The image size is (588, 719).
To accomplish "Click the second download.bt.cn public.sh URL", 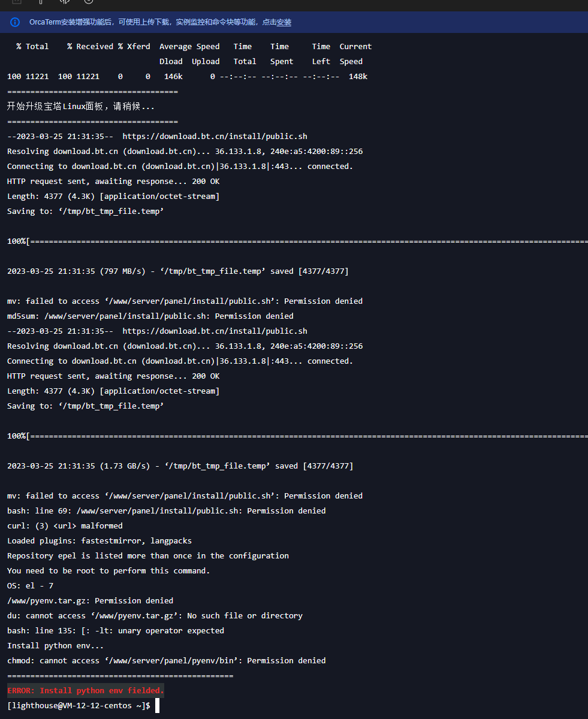I will pyautogui.click(x=215, y=331).
